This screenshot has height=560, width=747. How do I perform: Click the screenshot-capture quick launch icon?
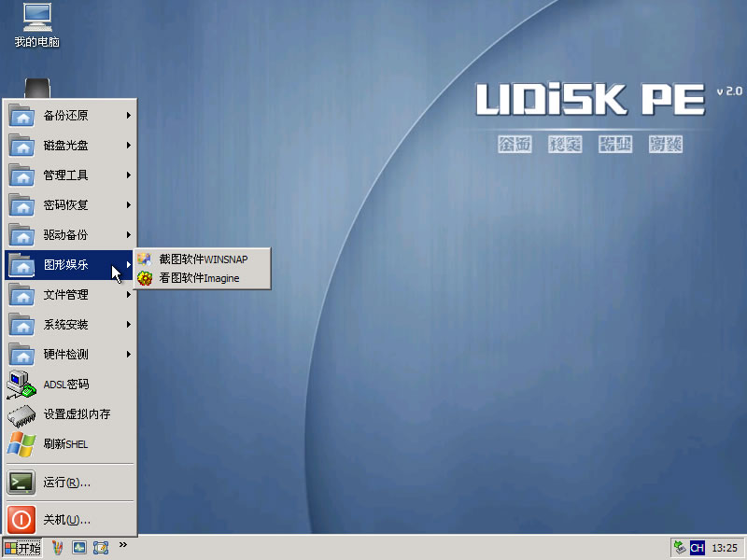pyautogui.click(x=101, y=548)
